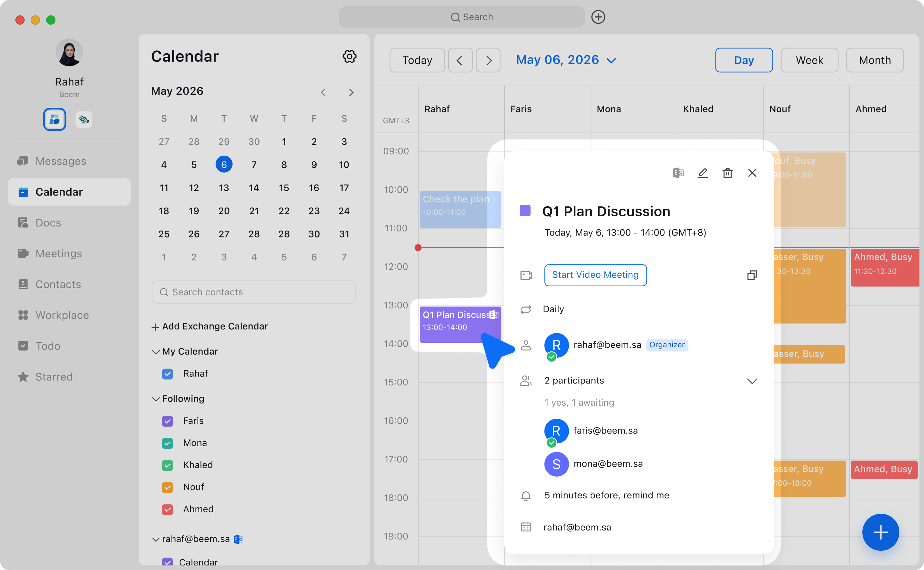Close the event details popup

(752, 173)
